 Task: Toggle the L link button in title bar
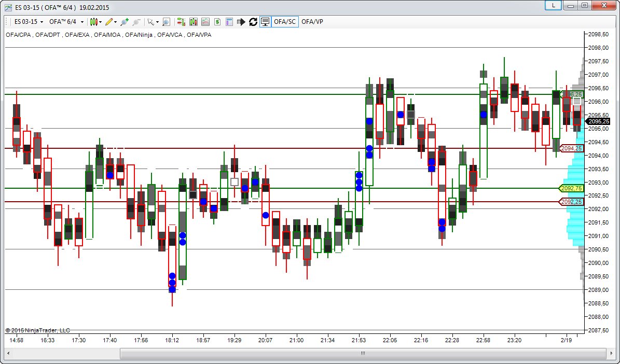[554, 5]
